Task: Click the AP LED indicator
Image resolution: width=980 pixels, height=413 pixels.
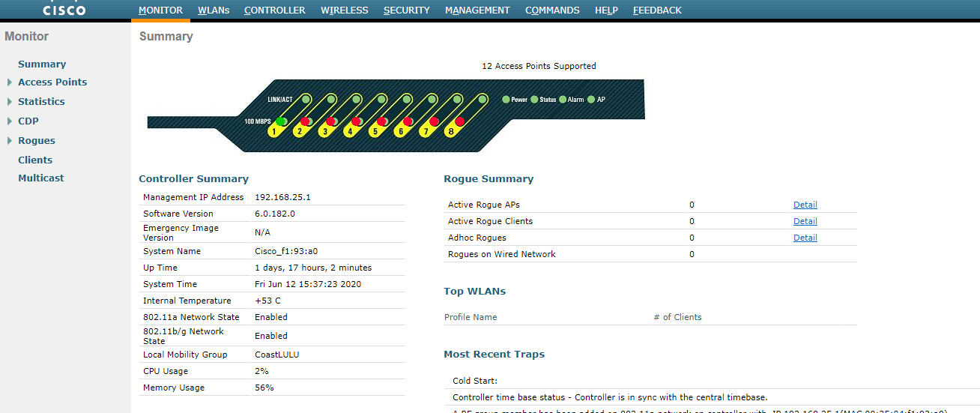Action: pyautogui.click(x=591, y=99)
